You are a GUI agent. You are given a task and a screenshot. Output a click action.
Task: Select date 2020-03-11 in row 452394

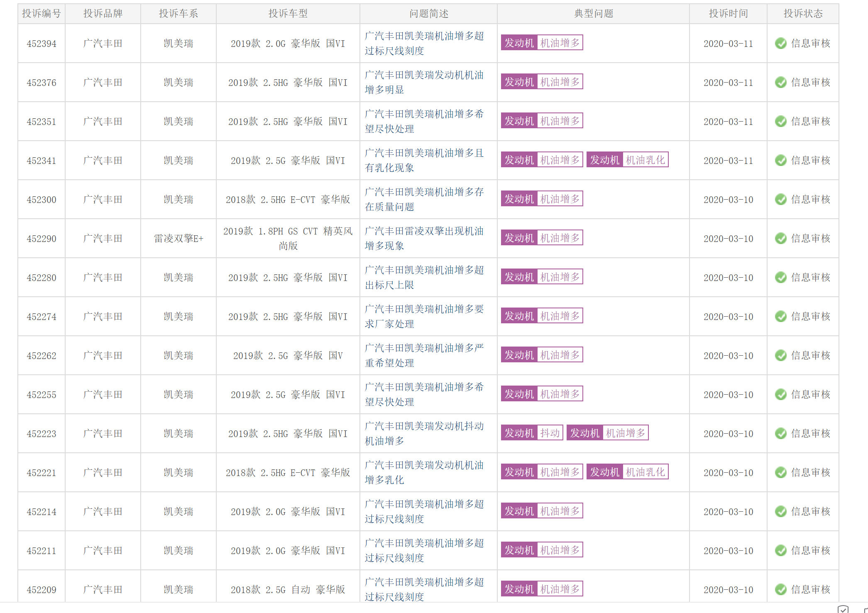[x=729, y=44]
